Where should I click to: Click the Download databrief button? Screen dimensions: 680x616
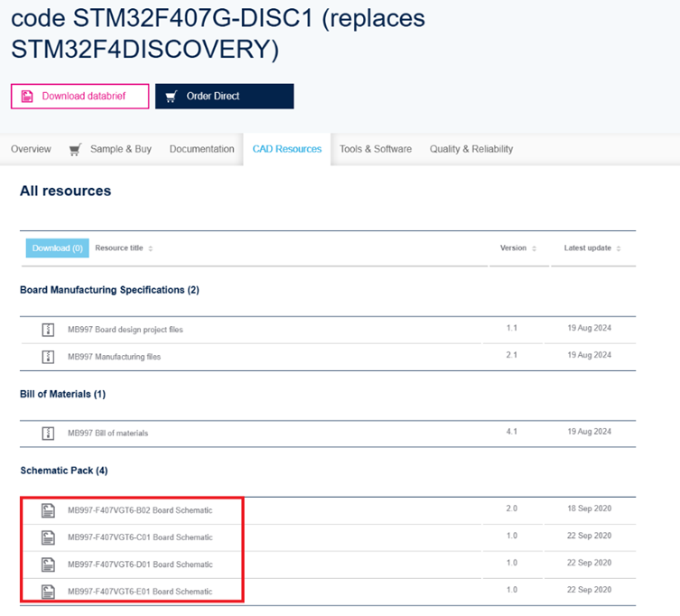tap(79, 97)
